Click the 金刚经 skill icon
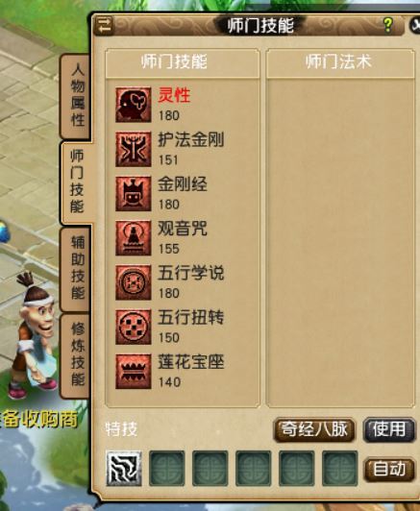Screen dimensions: 420x511 coord(134,194)
